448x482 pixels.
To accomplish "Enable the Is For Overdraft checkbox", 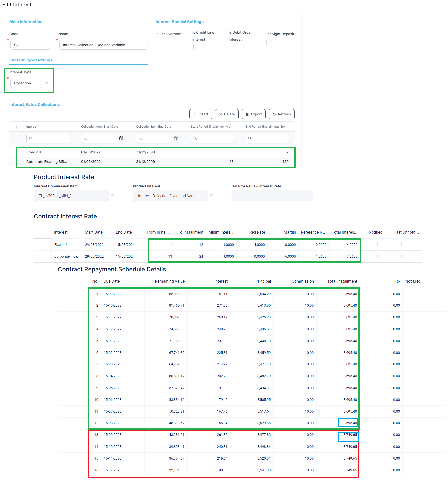I will tap(159, 43).
